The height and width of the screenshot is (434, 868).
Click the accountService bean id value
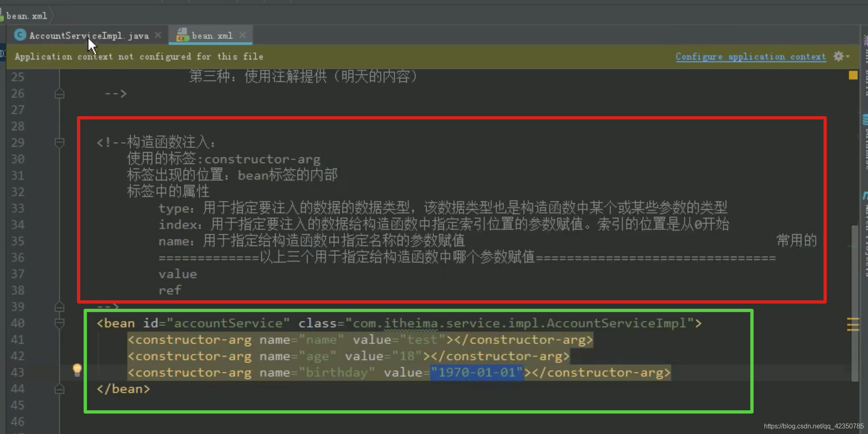[x=228, y=323]
